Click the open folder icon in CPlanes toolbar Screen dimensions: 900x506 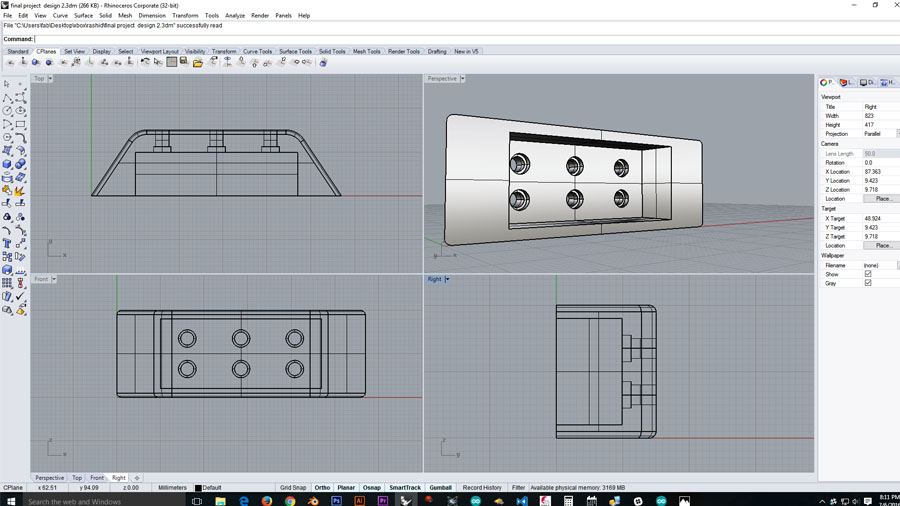click(198, 62)
